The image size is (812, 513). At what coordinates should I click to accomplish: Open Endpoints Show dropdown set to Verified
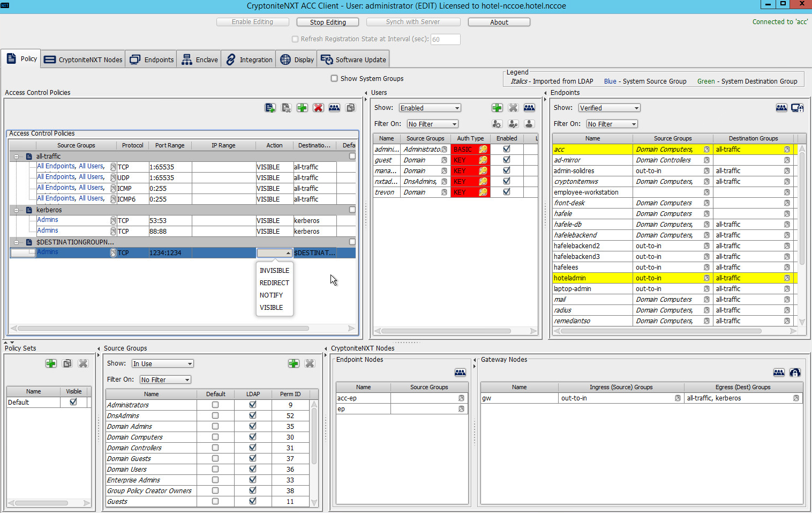click(609, 108)
